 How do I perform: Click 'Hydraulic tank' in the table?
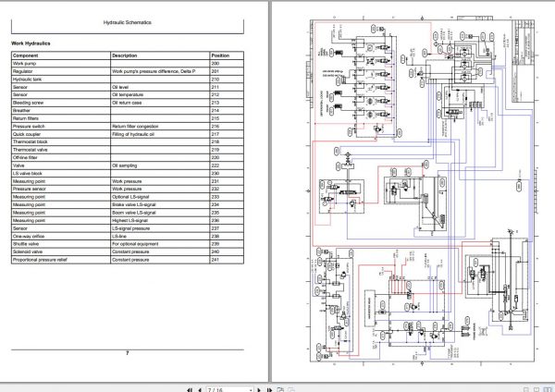point(27,80)
